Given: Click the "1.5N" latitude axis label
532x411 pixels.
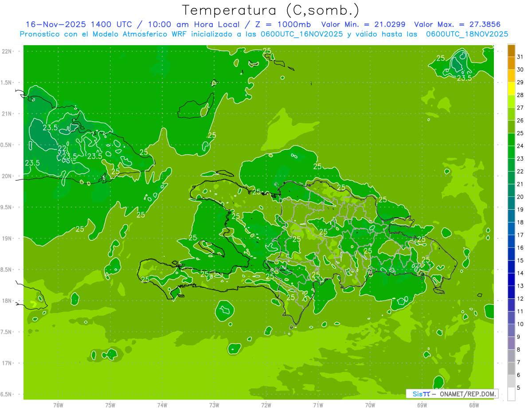Looking at the screenshot, I should pos(7,83).
